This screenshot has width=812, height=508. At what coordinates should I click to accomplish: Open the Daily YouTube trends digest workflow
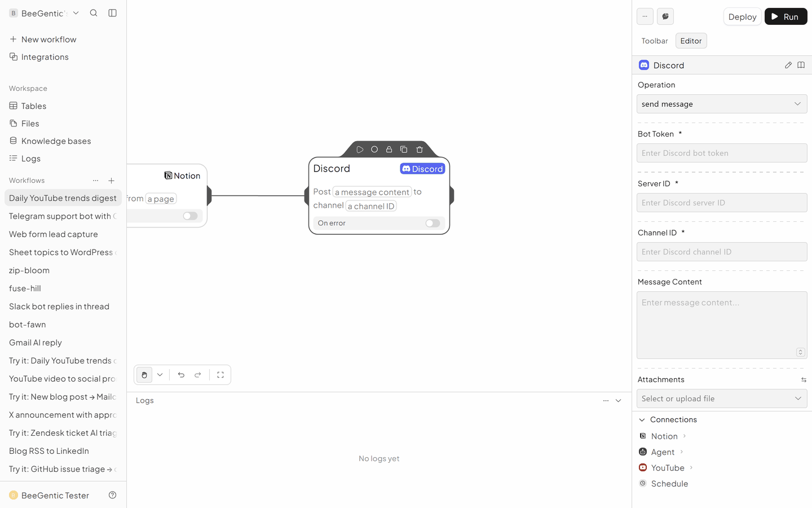click(x=63, y=198)
